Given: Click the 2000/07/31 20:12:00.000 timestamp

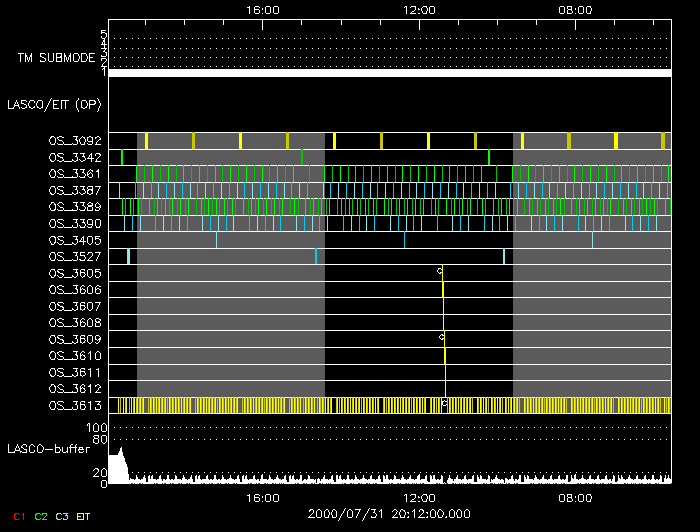Looking at the screenshot, I should coord(389,514).
